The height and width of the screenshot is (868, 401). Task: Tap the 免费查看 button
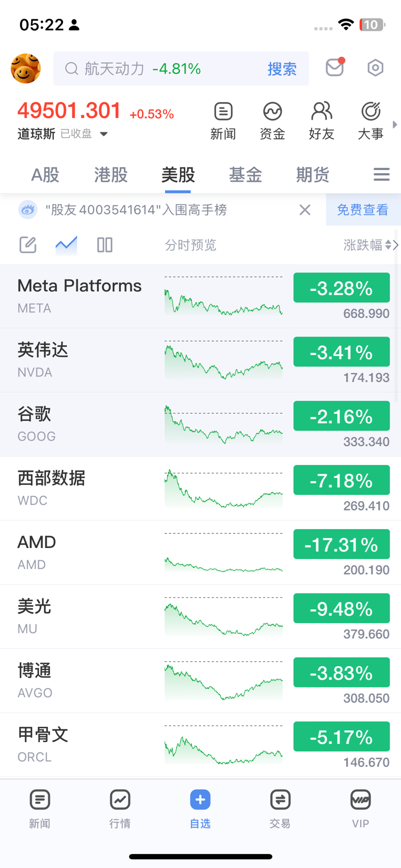pos(362,210)
